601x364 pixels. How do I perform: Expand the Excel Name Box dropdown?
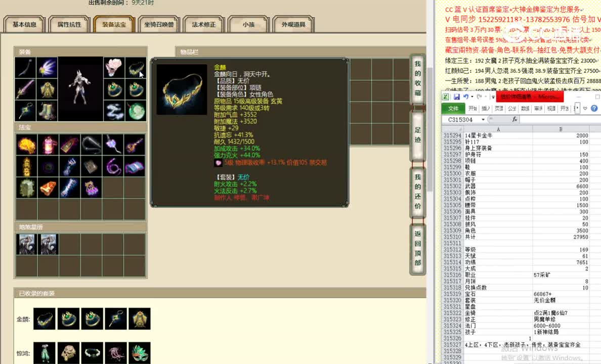point(483,119)
